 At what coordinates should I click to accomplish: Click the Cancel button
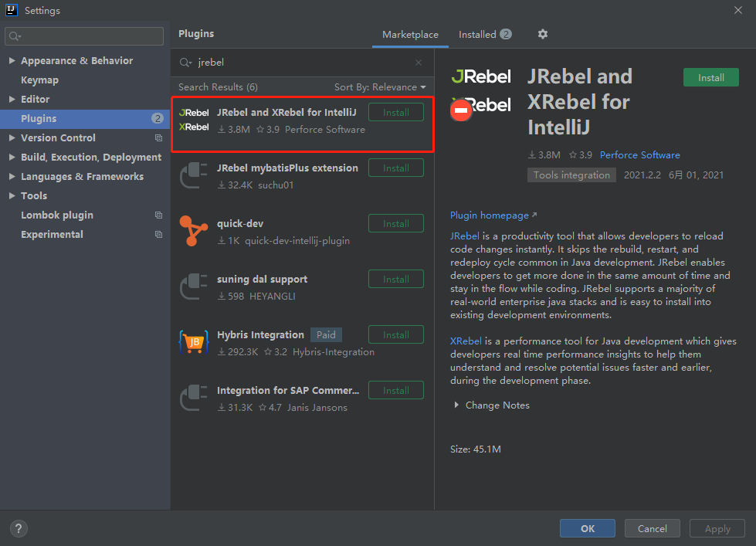coord(652,528)
